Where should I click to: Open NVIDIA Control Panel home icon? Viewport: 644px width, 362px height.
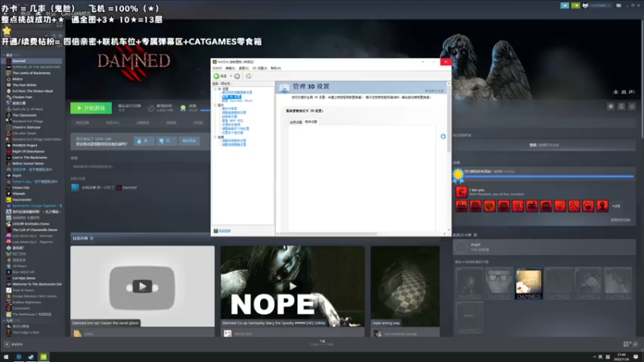tap(249, 76)
